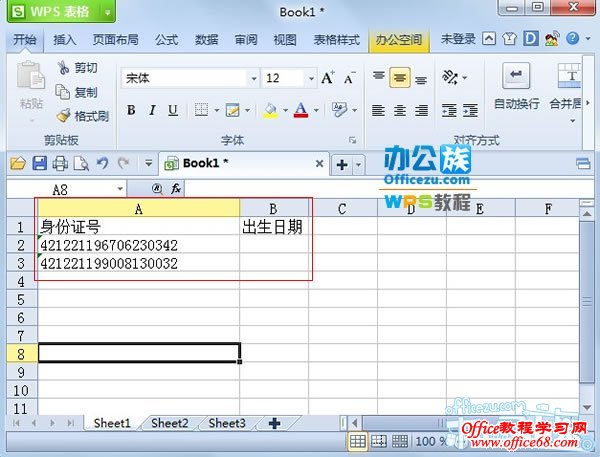The width and height of the screenshot is (600, 457).
Task: Switch to 页面布局 tab
Action: point(116,39)
